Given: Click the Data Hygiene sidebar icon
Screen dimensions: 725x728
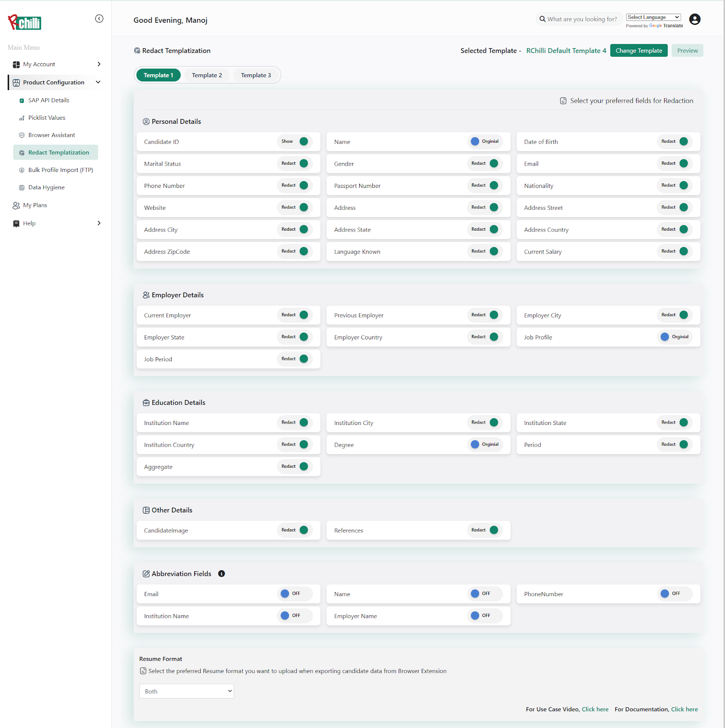Looking at the screenshot, I should pos(21,187).
